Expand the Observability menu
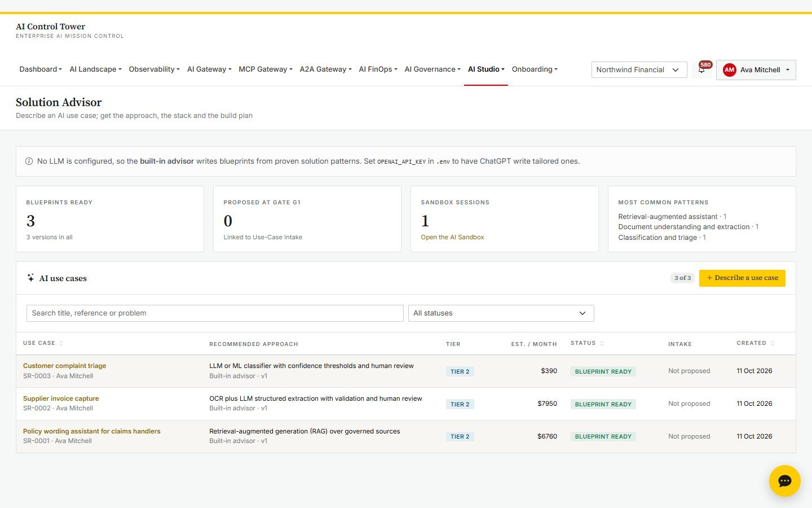This screenshot has width=812, height=508. (154, 69)
